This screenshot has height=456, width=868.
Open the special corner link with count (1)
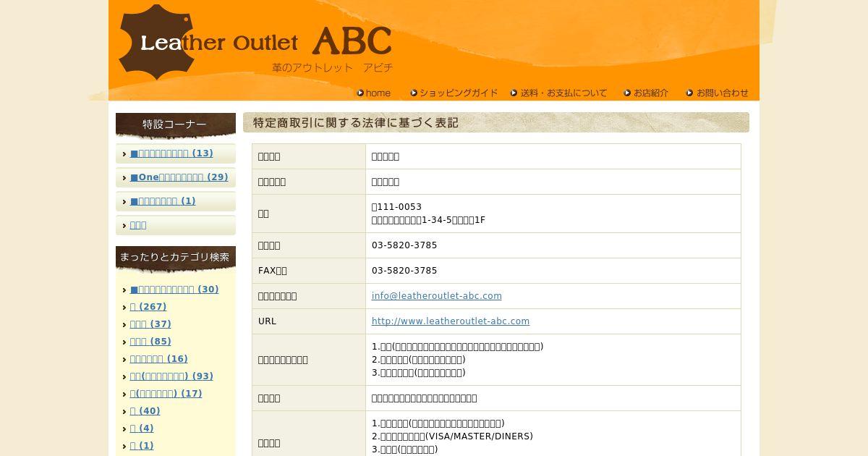pos(163,201)
